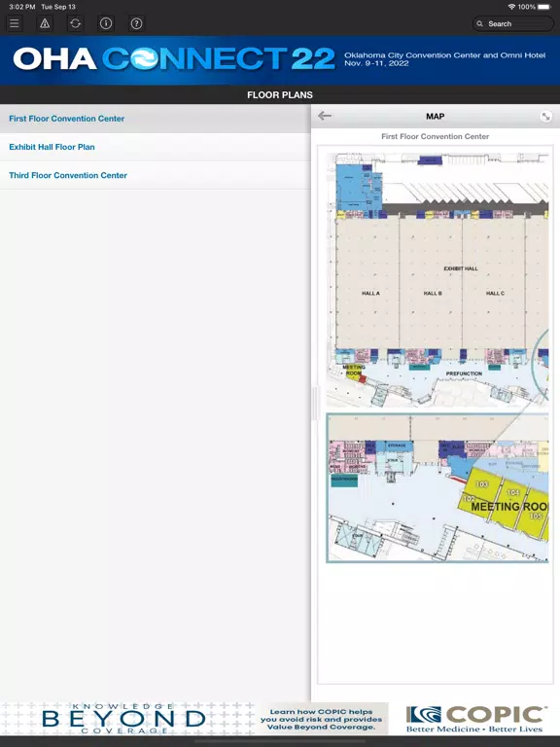Click the Search field
Viewport: 560px width, 747px height.
tap(513, 23)
